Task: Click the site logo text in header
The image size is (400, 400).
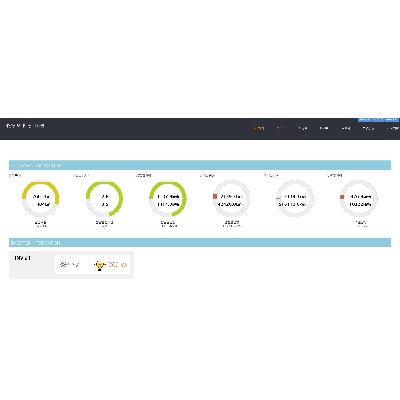Action: pos(25,126)
